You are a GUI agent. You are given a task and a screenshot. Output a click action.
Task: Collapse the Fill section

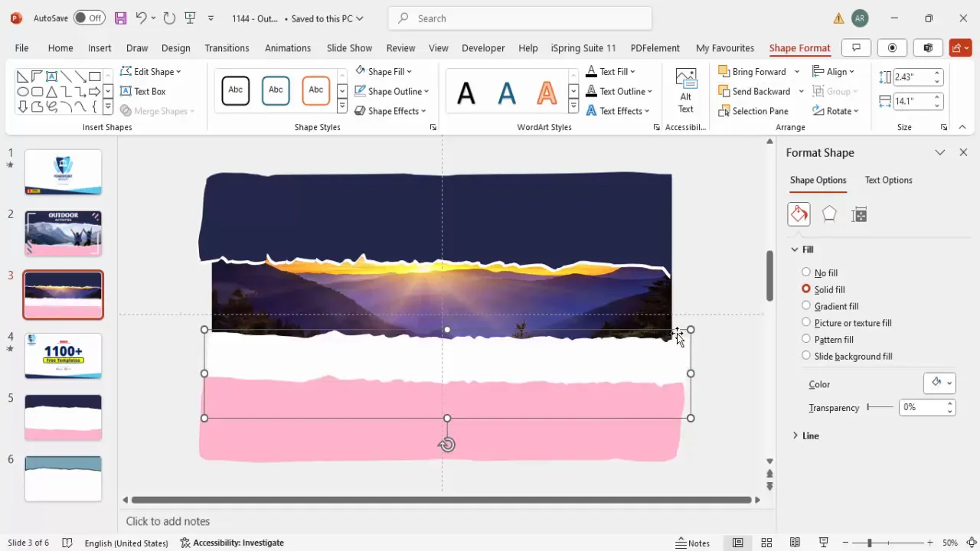pyautogui.click(x=802, y=249)
